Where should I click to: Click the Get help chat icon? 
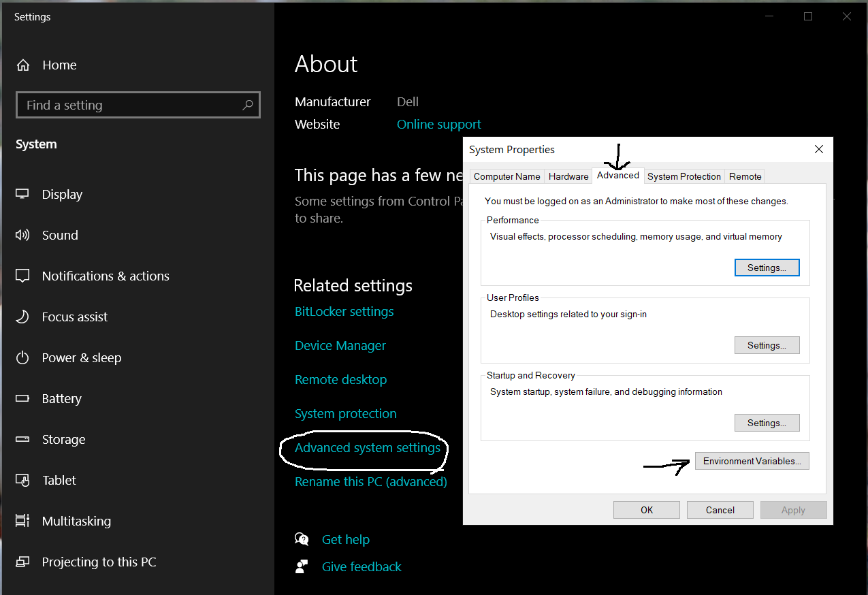[x=302, y=539]
